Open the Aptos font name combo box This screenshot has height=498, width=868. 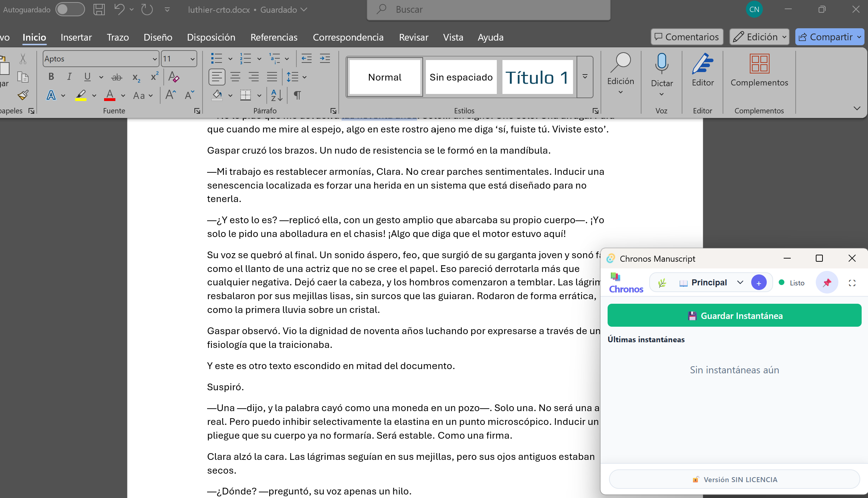pyautogui.click(x=101, y=59)
